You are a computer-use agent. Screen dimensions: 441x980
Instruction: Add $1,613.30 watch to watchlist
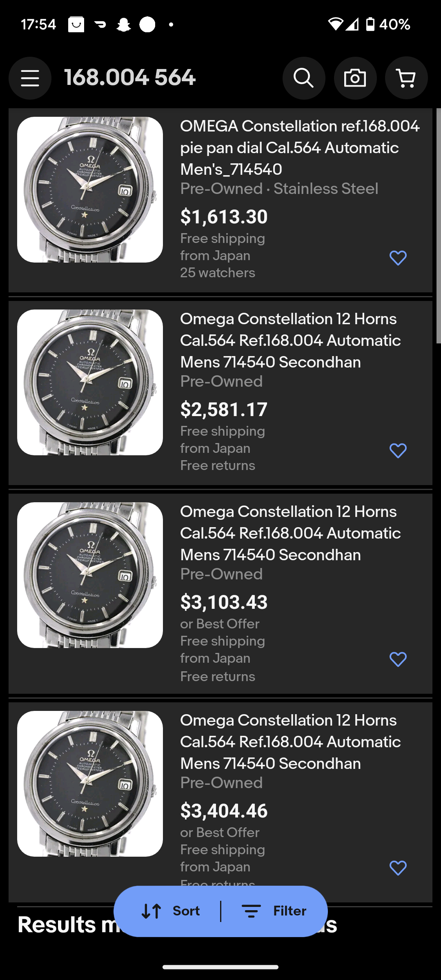398,258
